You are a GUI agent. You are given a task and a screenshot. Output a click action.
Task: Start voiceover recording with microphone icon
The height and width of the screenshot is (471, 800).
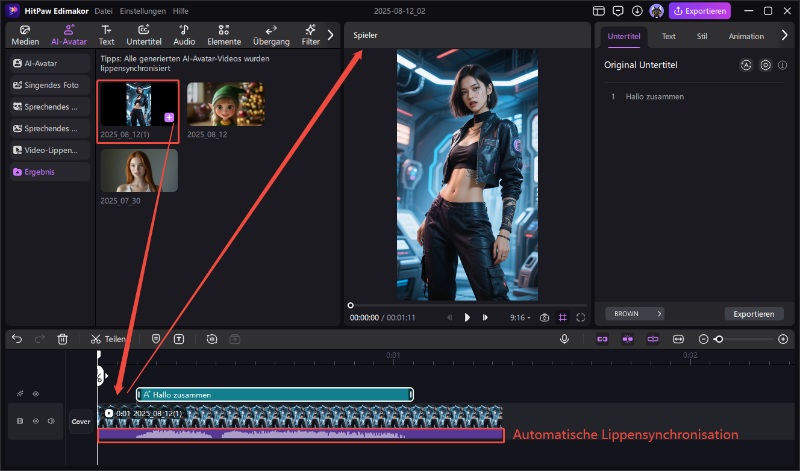pos(564,339)
